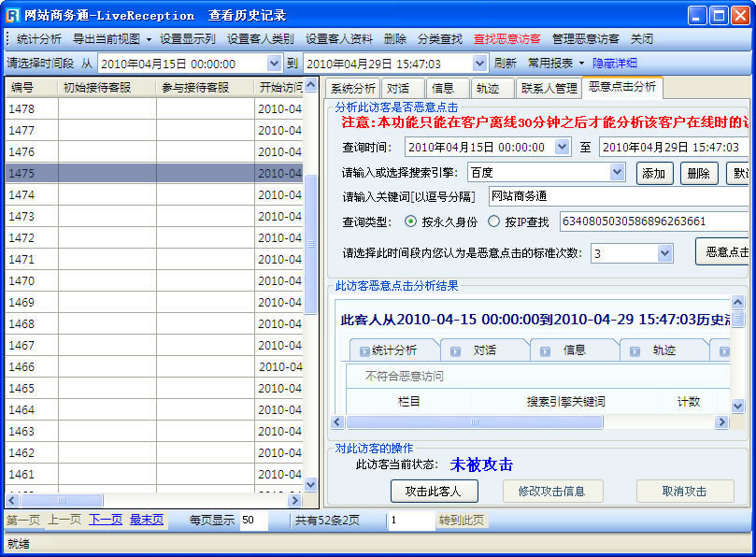The height and width of the screenshot is (557, 756).
Task: Click the 关闭 toolbar item
Action: (x=642, y=39)
